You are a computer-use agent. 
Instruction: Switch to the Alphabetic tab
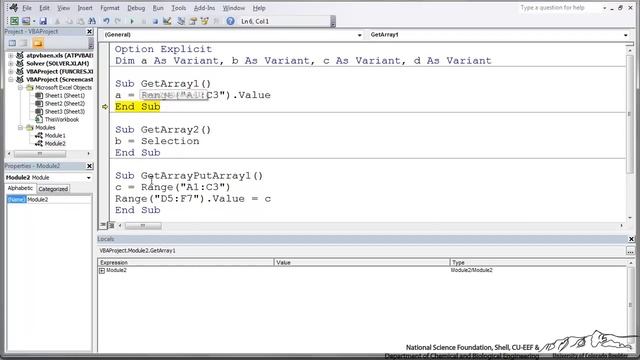20,189
